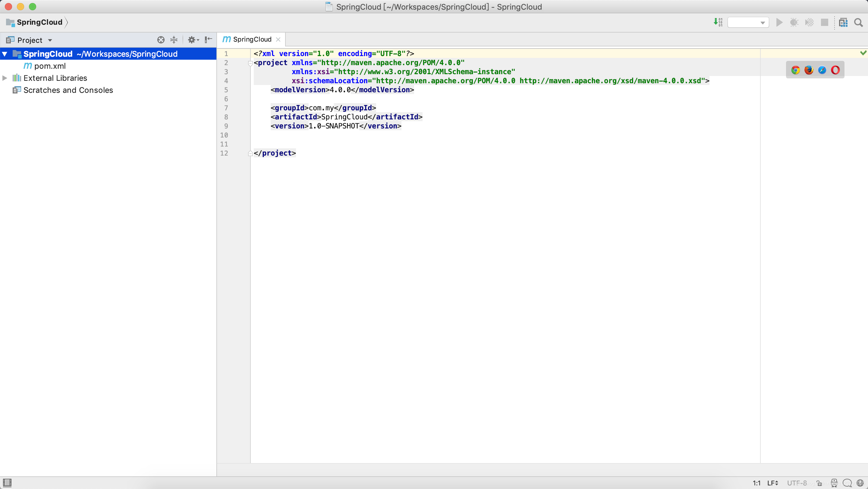The height and width of the screenshot is (489, 868).
Task: Click the xmlns:xsi attribute on line 3
Action: click(x=403, y=72)
